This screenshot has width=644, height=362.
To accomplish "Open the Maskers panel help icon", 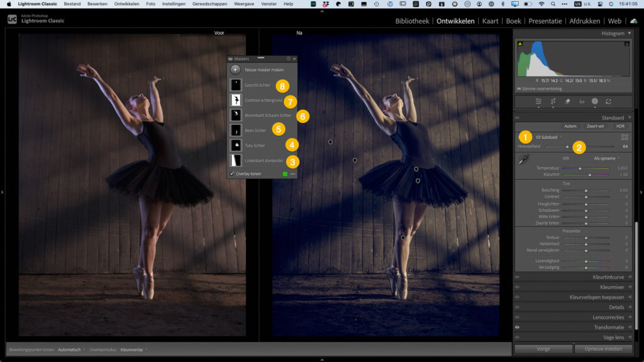I will [288, 58].
